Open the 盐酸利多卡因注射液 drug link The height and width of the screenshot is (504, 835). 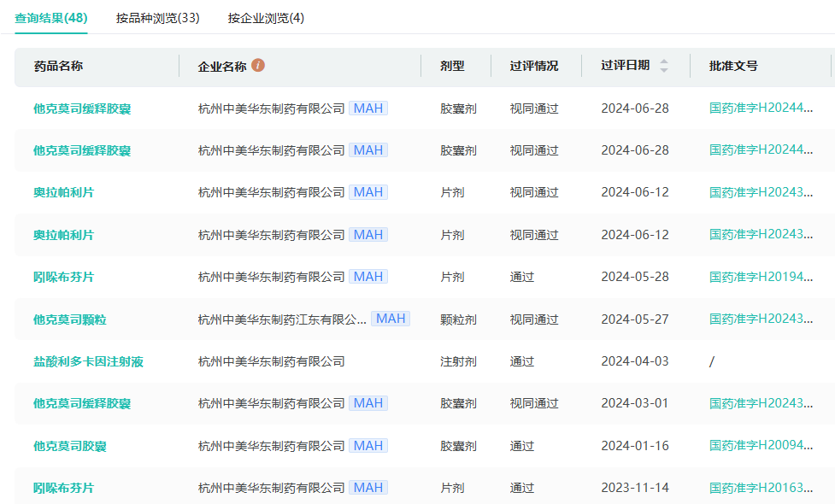pyautogui.click(x=88, y=361)
